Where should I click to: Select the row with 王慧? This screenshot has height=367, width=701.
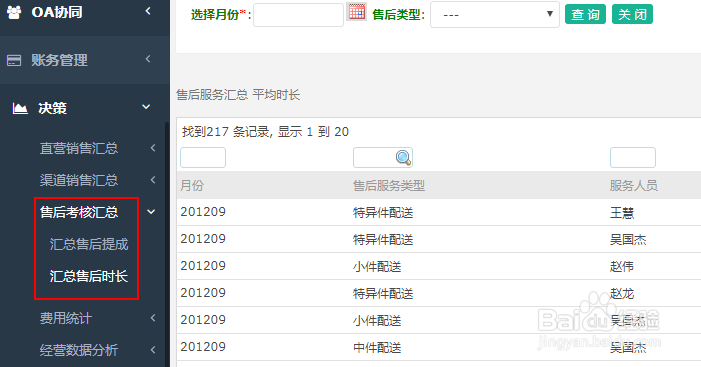pyautogui.click(x=439, y=212)
